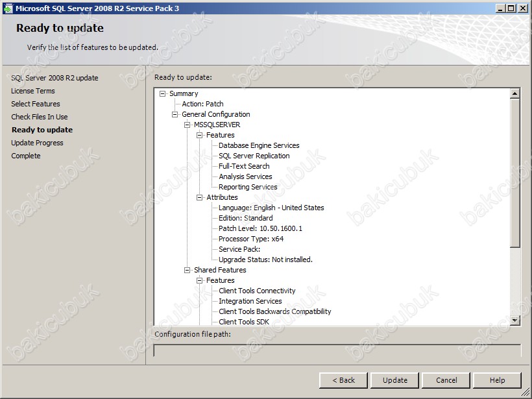Viewport: 532px width, 399px height.
Task: Collapse the Shared Features node
Action: (x=187, y=270)
